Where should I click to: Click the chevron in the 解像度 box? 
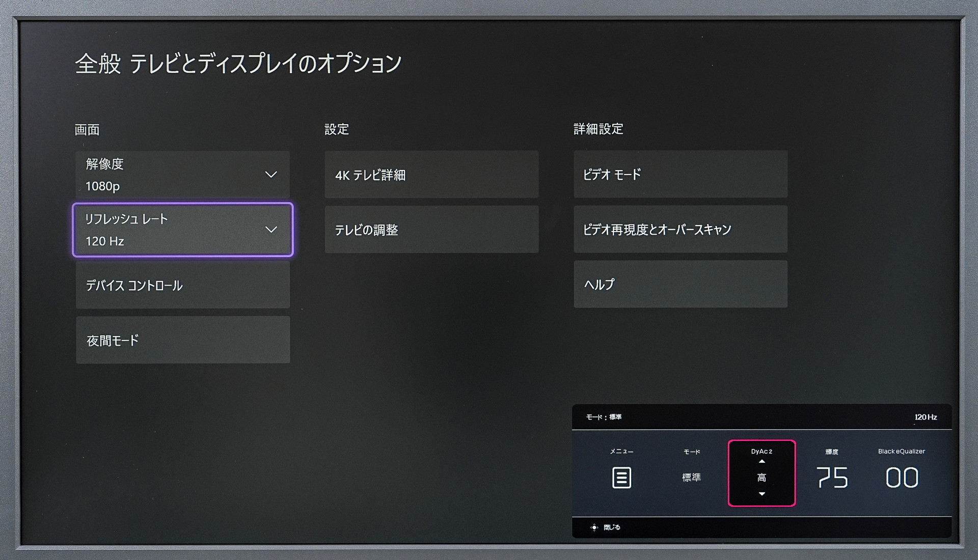coord(271,175)
